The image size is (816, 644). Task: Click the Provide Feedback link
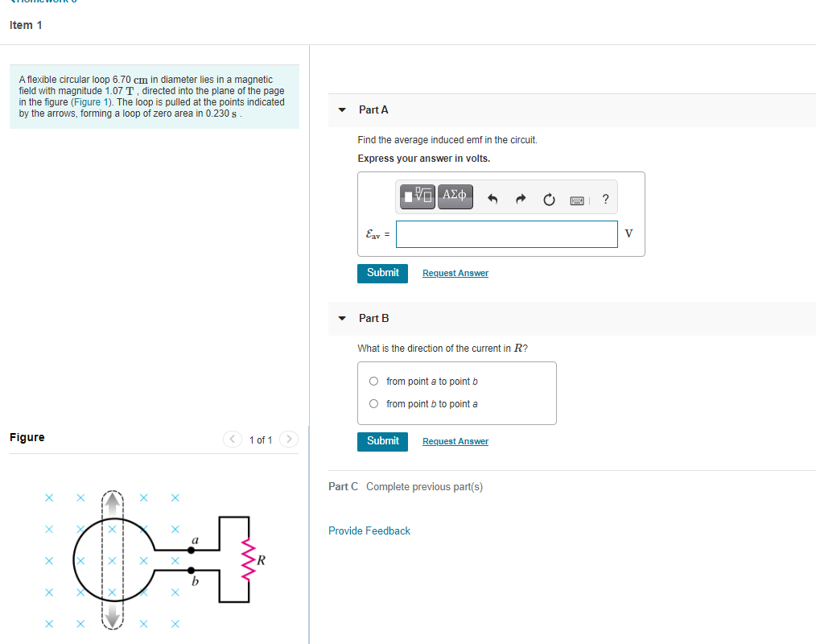coord(369,530)
